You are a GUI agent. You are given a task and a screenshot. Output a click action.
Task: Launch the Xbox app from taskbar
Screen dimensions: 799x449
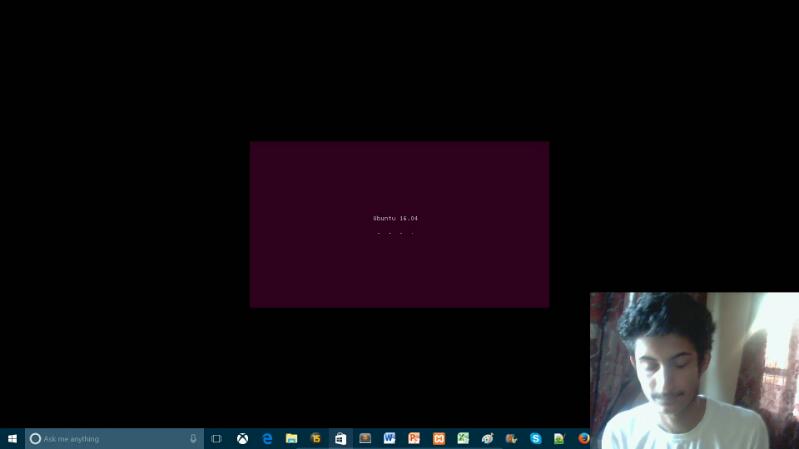coord(243,438)
